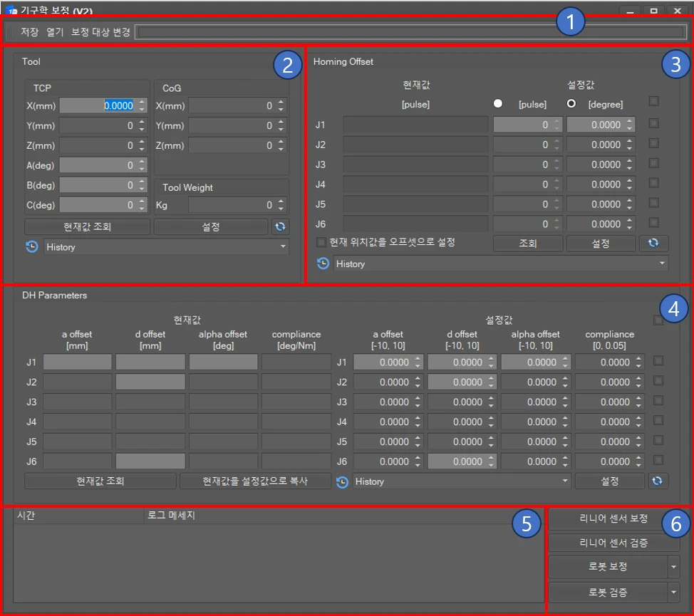Click the app icon in the title bar
The width and height of the screenshot is (694, 616).
click(11, 11)
